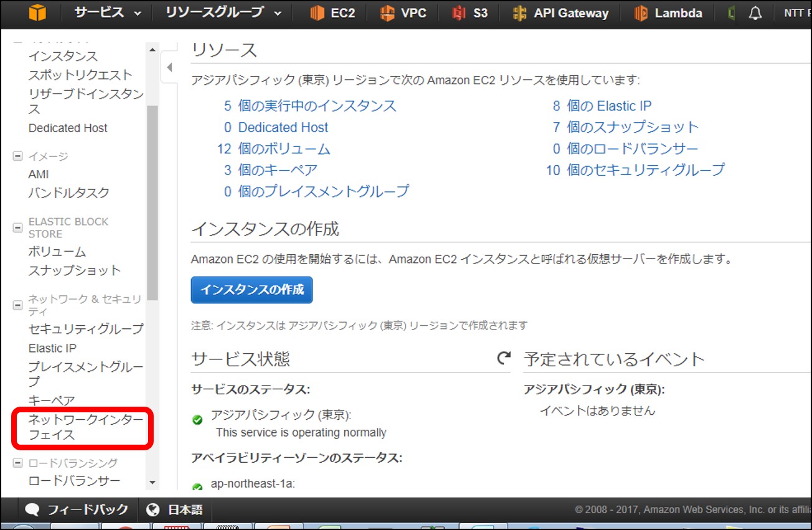Click the インスタンスの作成 button

(x=251, y=290)
